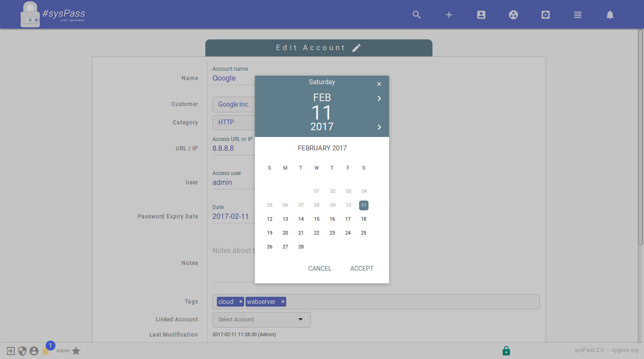Open the notifications bell in header
The width and height of the screenshot is (644, 359).
(610, 15)
